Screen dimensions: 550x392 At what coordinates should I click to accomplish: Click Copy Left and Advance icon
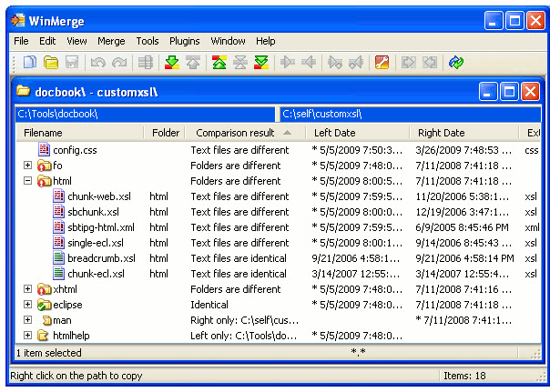pyautogui.click(x=356, y=63)
